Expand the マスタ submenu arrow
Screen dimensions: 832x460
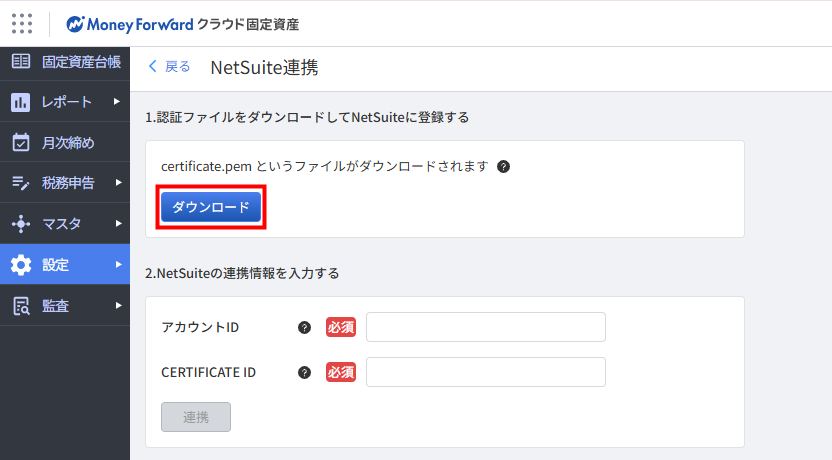click(x=117, y=223)
